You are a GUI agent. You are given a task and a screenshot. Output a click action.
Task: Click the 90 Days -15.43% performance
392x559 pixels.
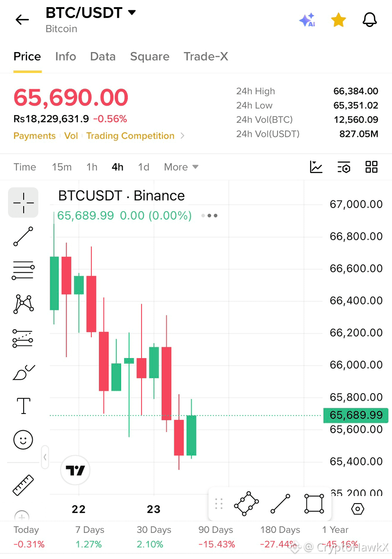tap(216, 537)
